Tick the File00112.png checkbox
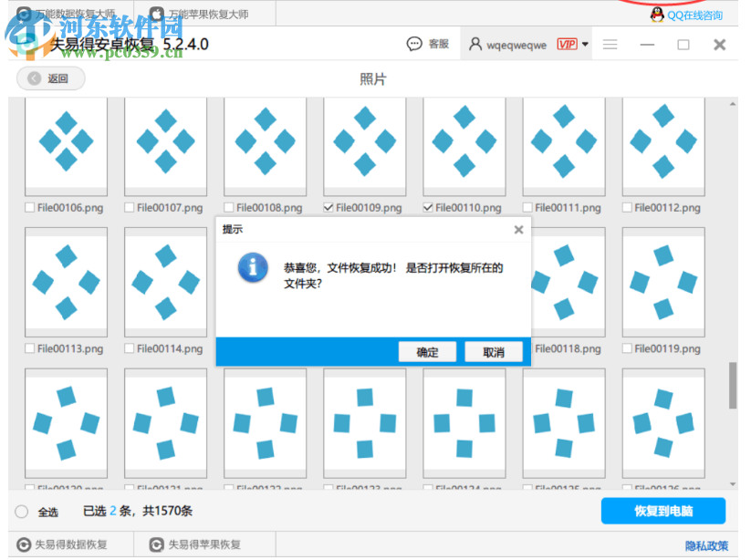The width and height of the screenshot is (751, 560). pyautogui.click(x=627, y=207)
